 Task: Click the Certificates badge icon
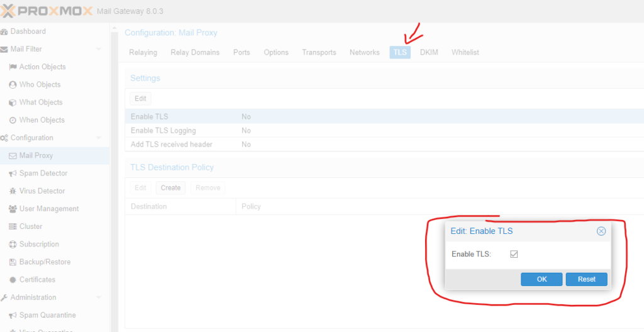click(x=13, y=280)
